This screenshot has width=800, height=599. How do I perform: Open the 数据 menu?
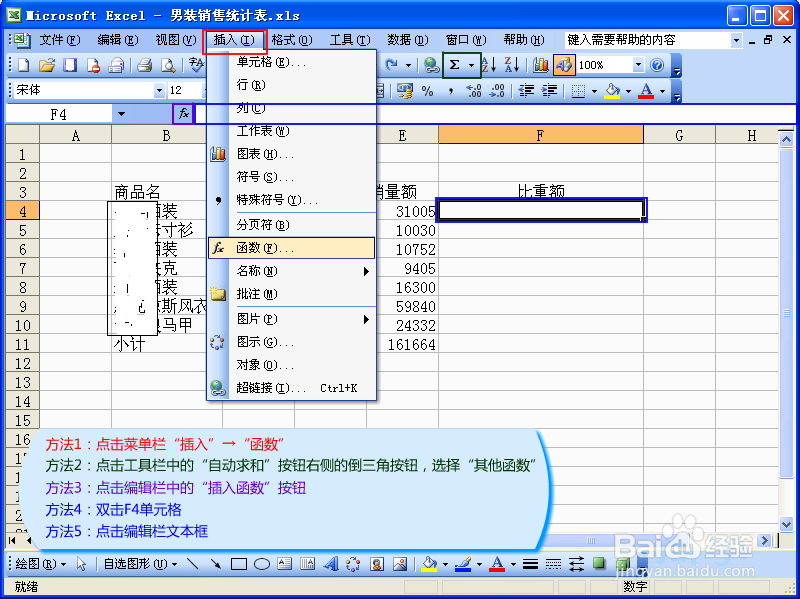click(x=408, y=40)
